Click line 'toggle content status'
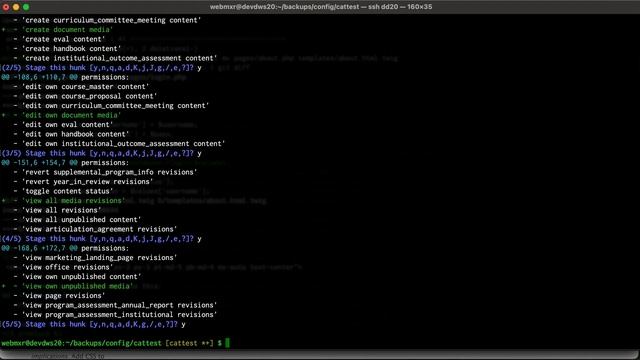 (x=63, y=191)
